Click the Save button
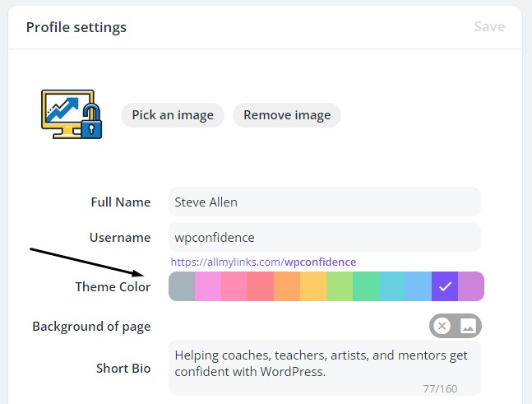This screenshot has width=532, height=404. coord(489,26)
